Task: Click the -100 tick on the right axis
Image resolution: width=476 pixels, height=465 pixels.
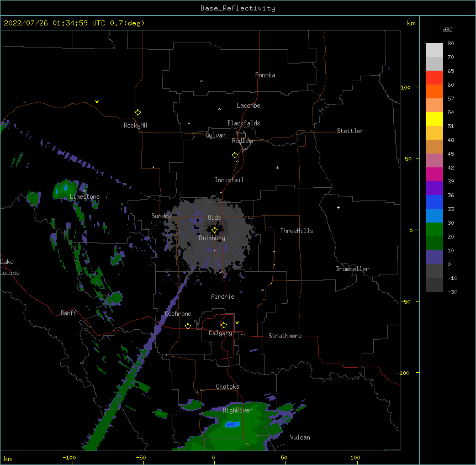Action: pyautogui.click(x=404, y=373)
